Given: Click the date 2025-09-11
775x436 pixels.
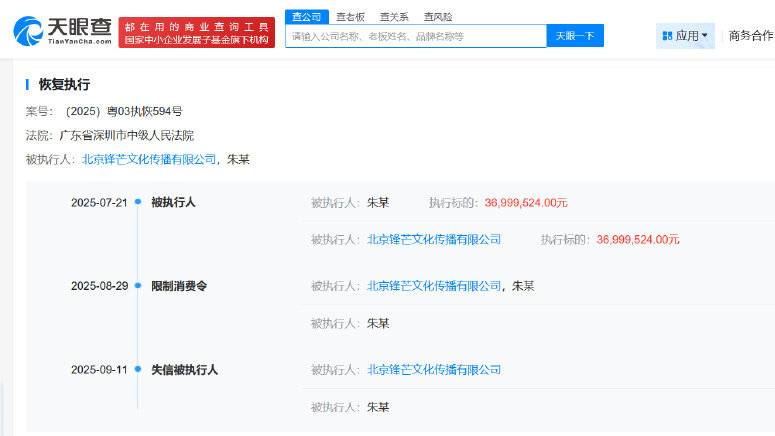Looking at the screenshot, I should click(x=99, y=370).
